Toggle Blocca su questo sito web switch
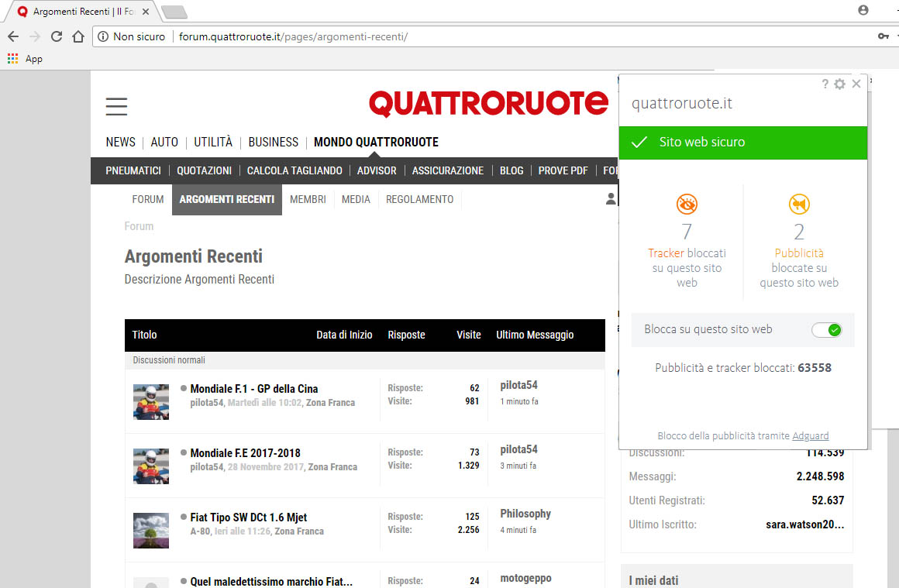 pyautogui.click(x=826, y=329)
